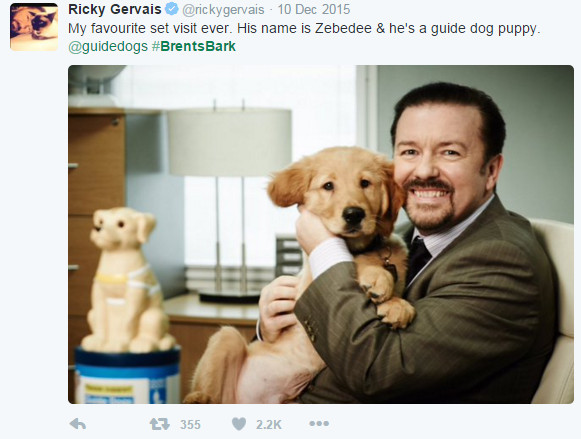Open the Ricky Gervais display name link
Viewport: 581px width, 439px height.
115,9
